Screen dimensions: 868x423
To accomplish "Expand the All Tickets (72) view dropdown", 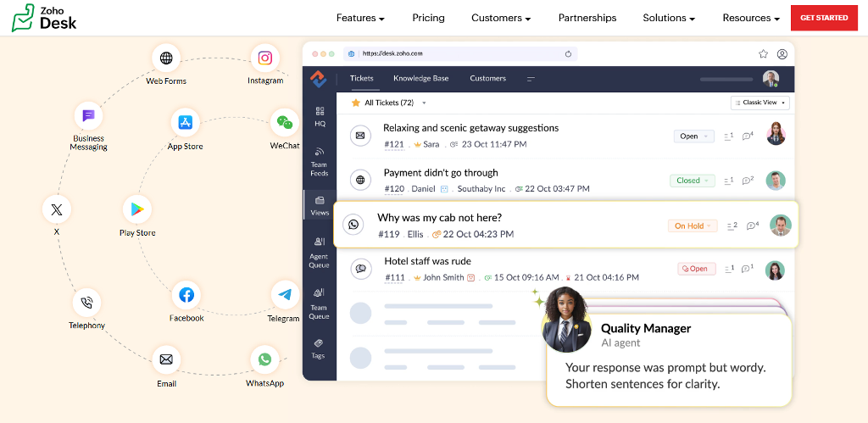I will (x=424, y=103).
